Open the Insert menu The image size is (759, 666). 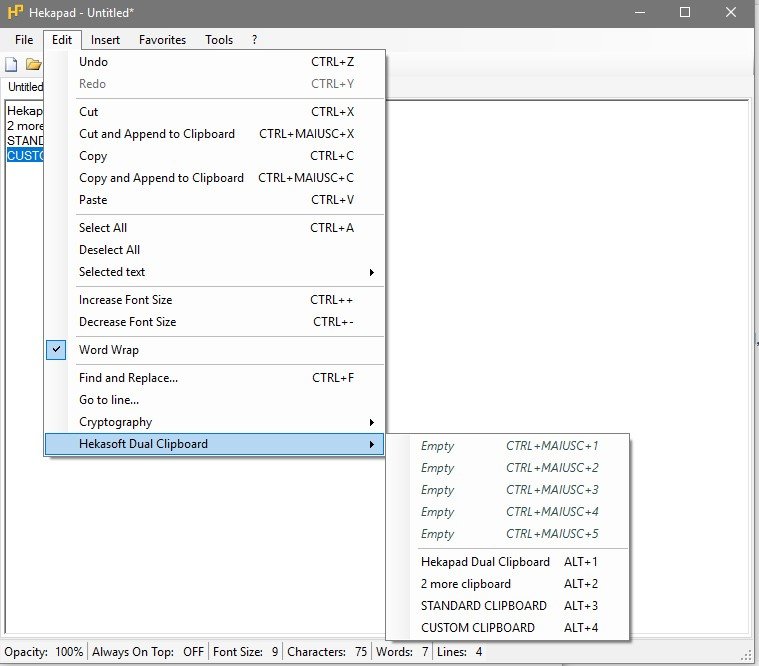coord(105,40)
